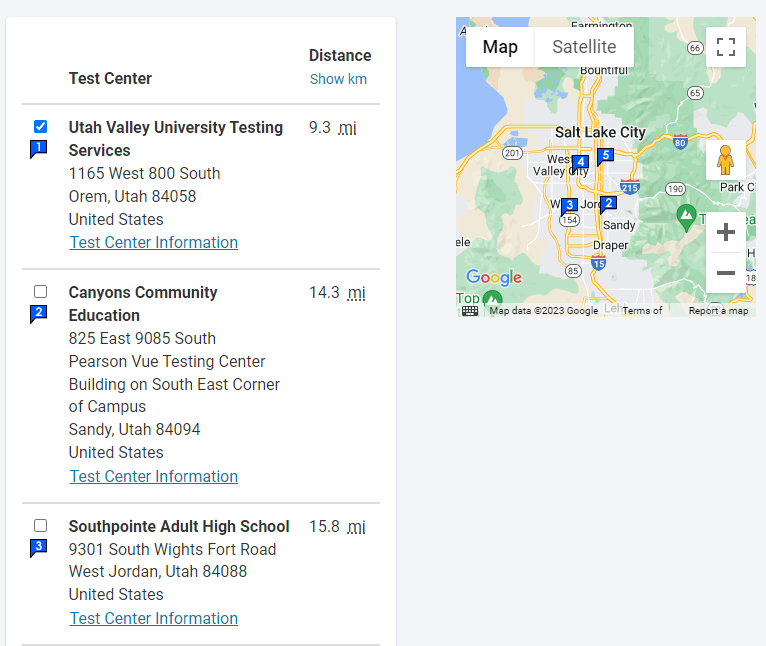766x646 pixels.
Task: Open Test Center Information for Utah Valley
Action: [x=154, y=243]
